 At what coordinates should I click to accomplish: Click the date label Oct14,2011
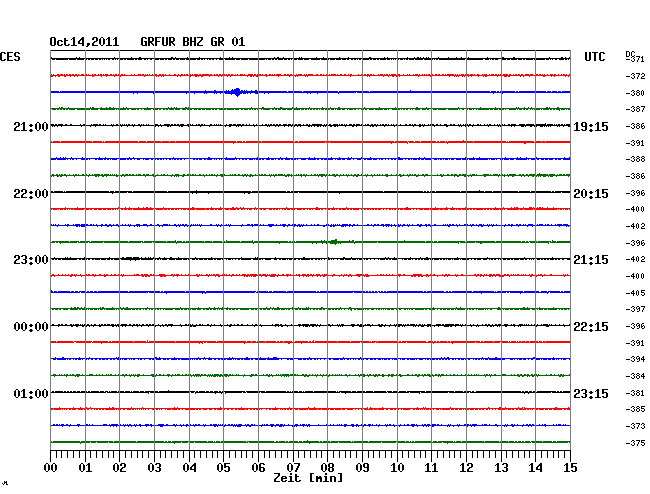coord(84,42)
